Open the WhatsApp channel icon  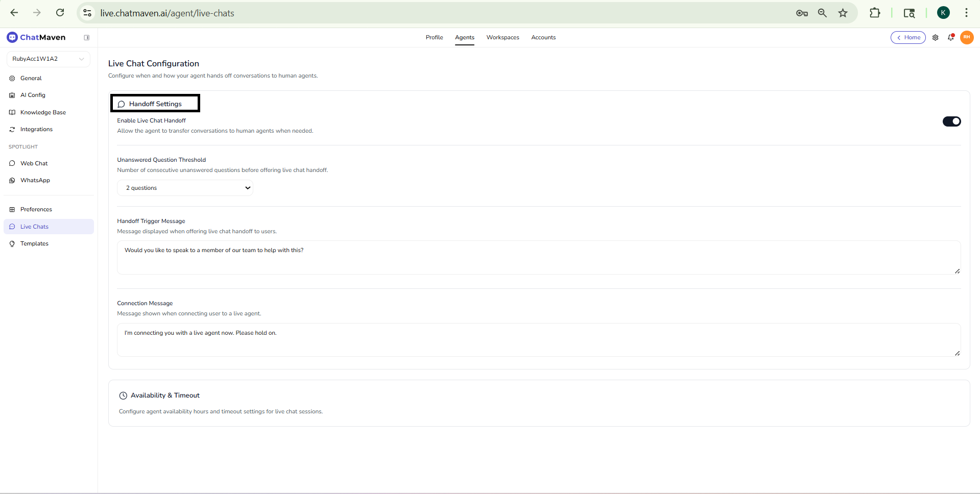click(x=12, y=180)
